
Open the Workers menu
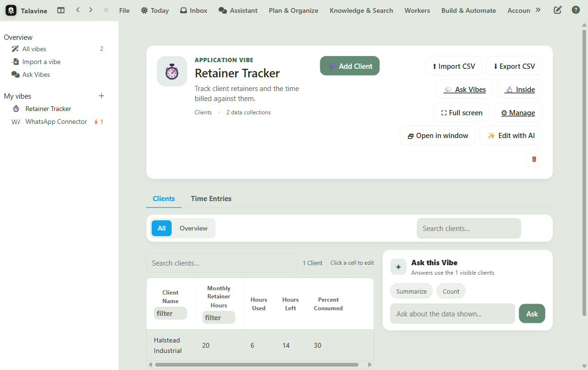tap(417, 10)
